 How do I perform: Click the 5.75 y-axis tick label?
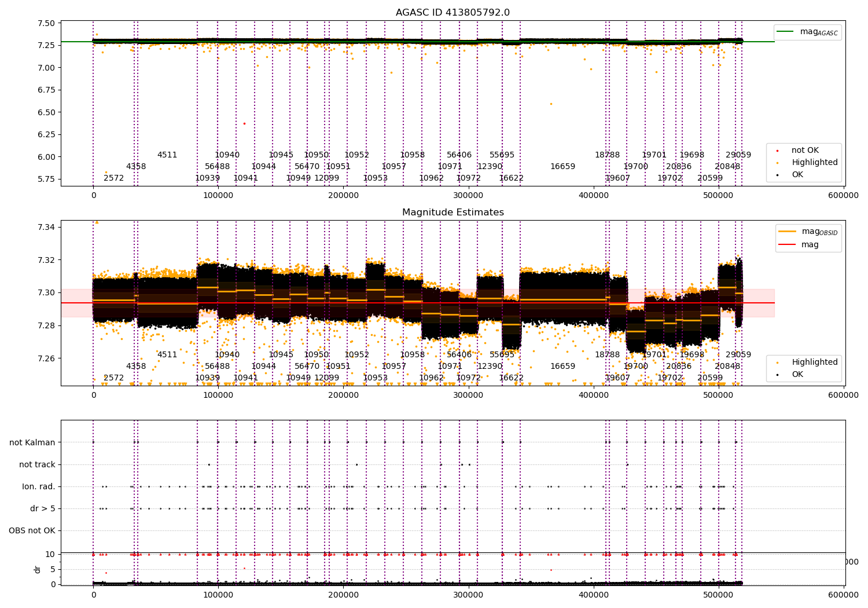pyautogui.click(x=46, y=179)
